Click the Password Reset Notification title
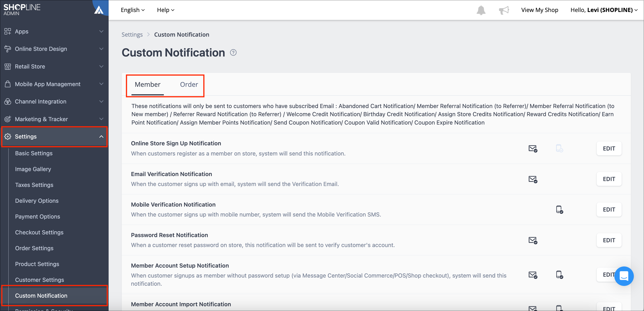Screen dimensions: 644x311 [169, 235]
